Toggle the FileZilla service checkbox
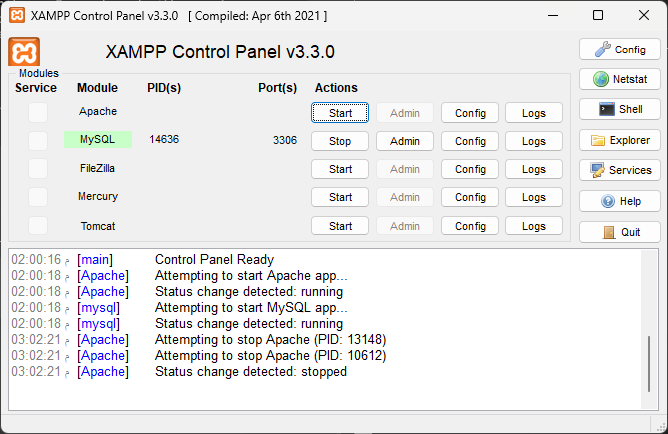The height and width of the screenshot is (434, 668). 38,169
